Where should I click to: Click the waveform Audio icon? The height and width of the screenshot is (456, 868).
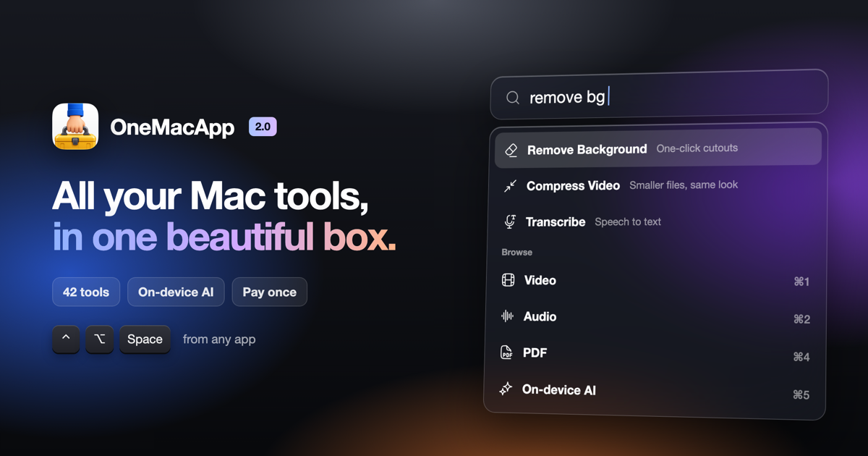coord(508,316)
